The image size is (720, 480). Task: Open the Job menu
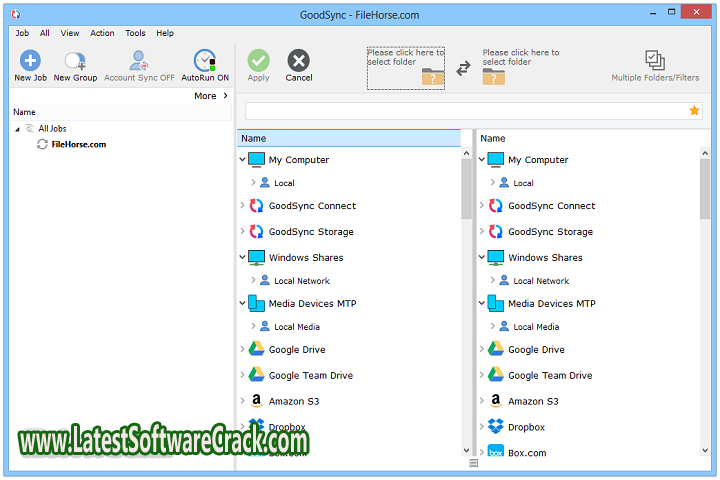pyautogui.click(x=22, y=33)
